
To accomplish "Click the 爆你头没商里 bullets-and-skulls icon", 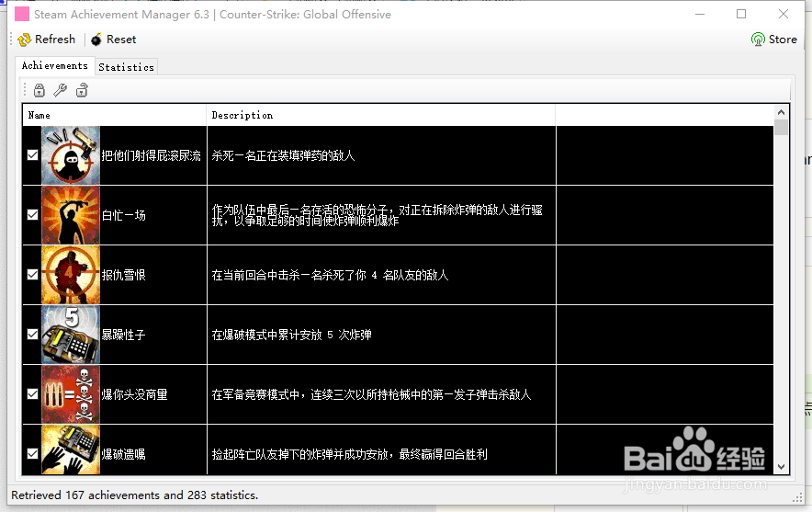I will (x=71, y=393).
